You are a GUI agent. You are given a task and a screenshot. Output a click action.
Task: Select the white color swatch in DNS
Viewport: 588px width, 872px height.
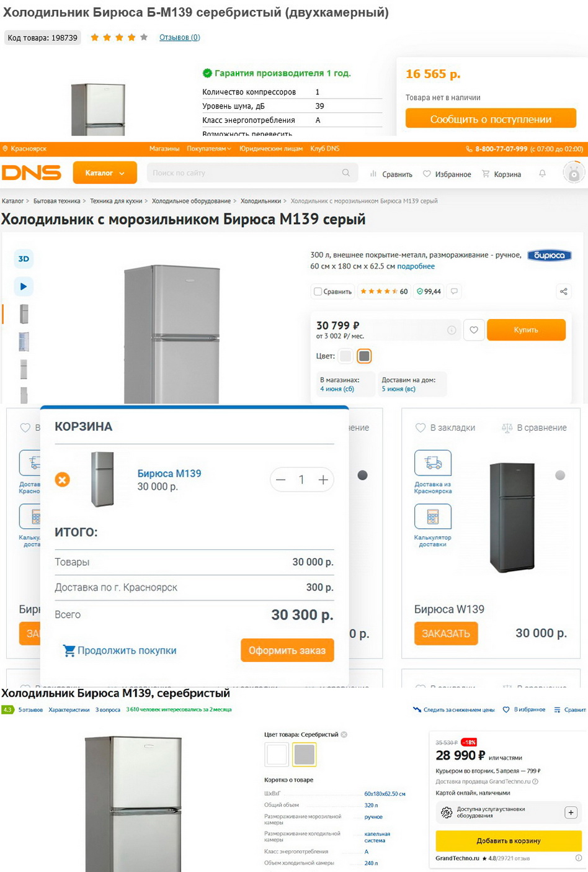coord(345,356)
